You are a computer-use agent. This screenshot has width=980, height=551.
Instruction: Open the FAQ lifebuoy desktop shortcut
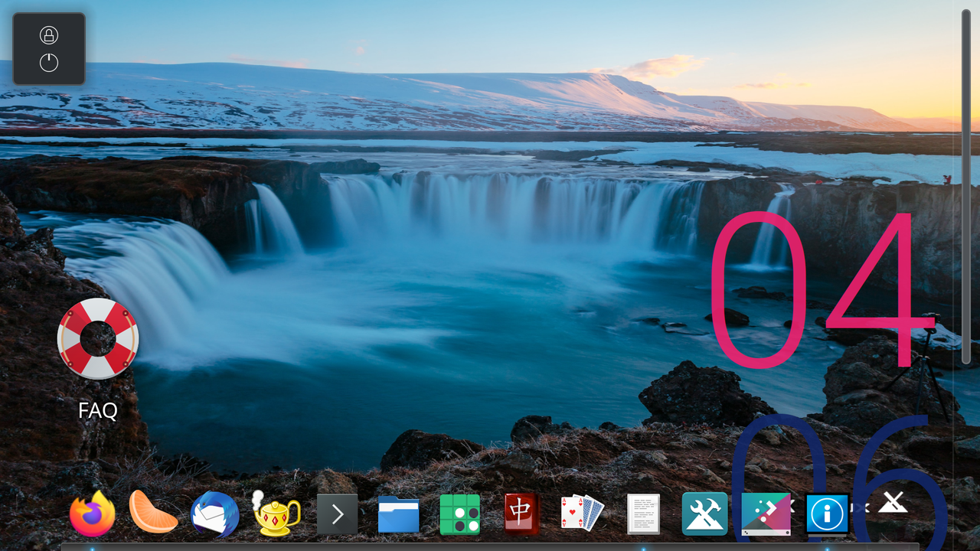(98, 339)
